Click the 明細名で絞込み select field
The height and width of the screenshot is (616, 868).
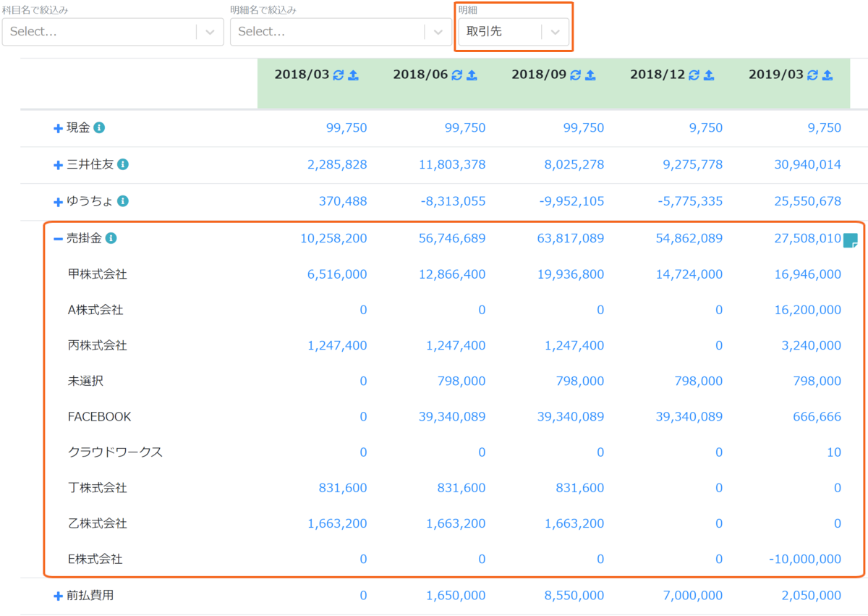coord(341,32)
